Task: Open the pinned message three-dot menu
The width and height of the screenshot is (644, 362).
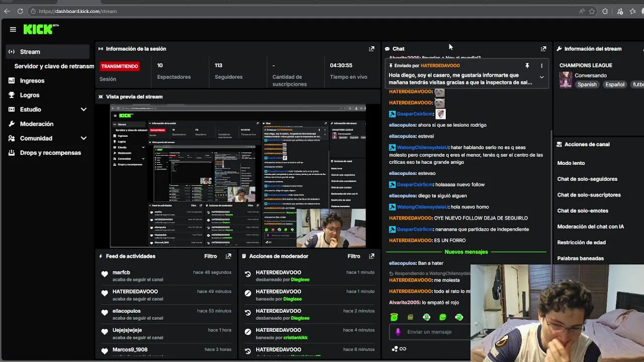Action: pyautogui.click(x=542, y=65)
